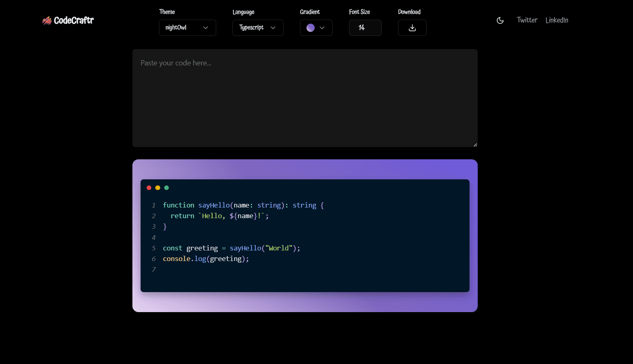The width and height of the screenshot is (633, 364).
Task: Click the green window dot
Action: click(166, 188)
